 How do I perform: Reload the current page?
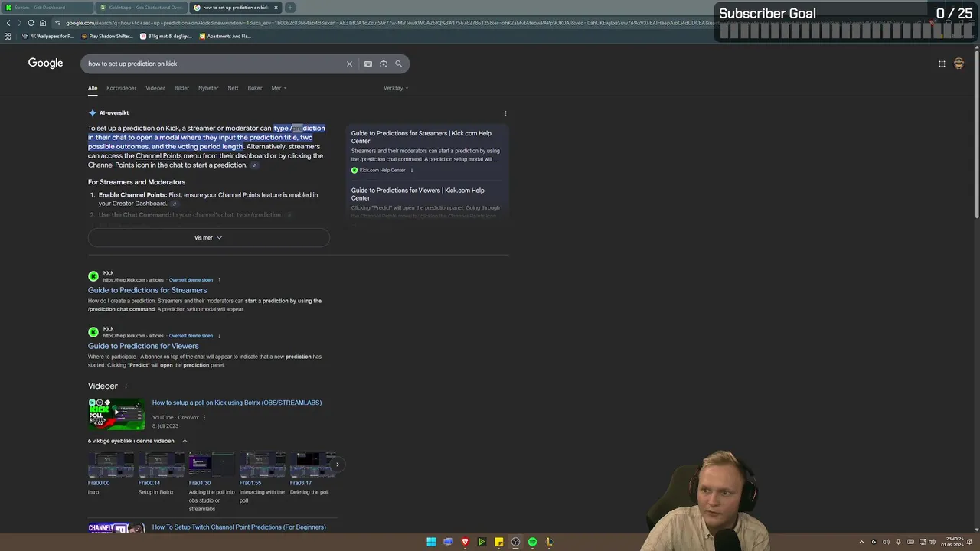31,23
